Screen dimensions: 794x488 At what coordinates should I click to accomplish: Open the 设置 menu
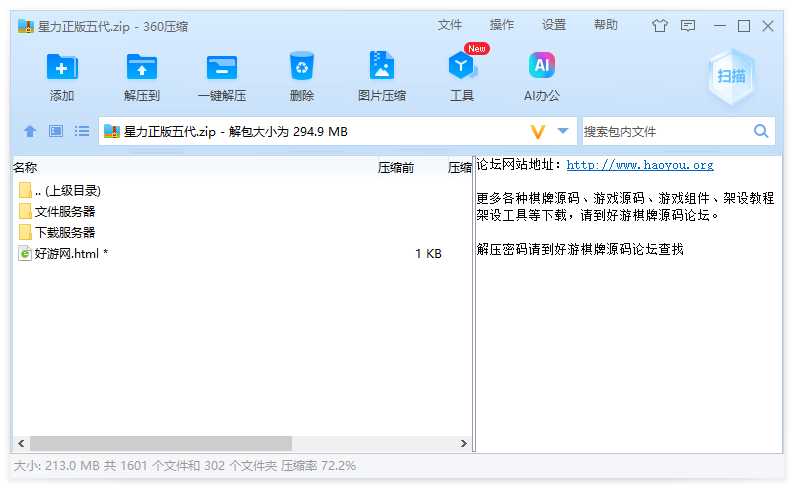(554, 25)
